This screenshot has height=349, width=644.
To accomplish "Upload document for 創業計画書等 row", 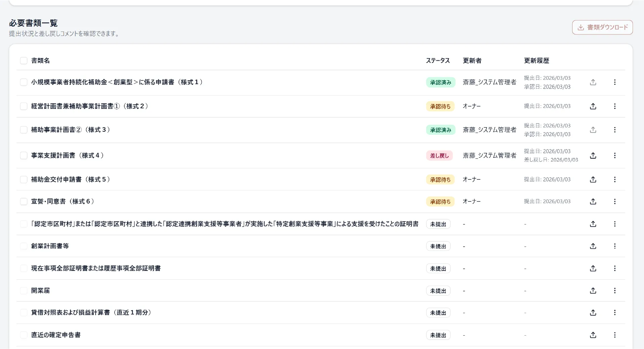I will pos(593,246).
